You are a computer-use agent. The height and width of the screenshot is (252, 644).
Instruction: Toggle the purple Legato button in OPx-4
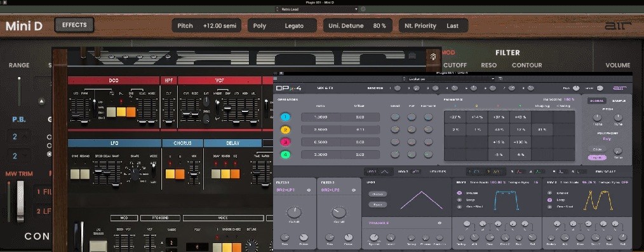597,157
